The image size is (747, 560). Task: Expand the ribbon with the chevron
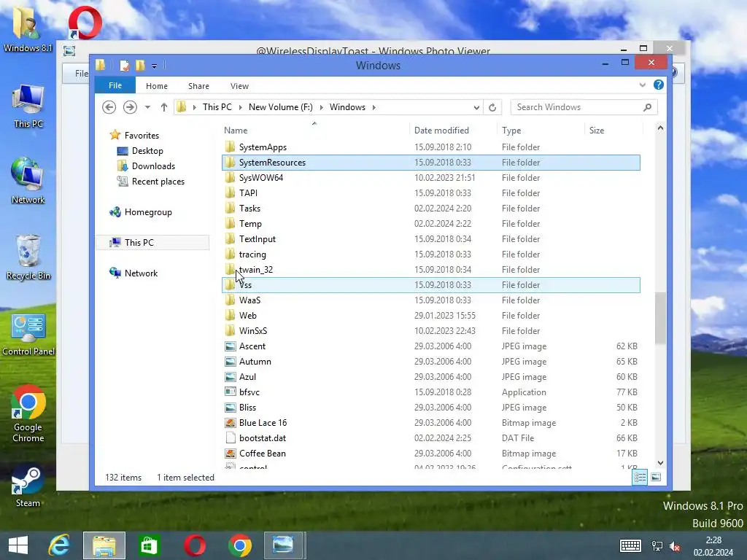[642, 85]
